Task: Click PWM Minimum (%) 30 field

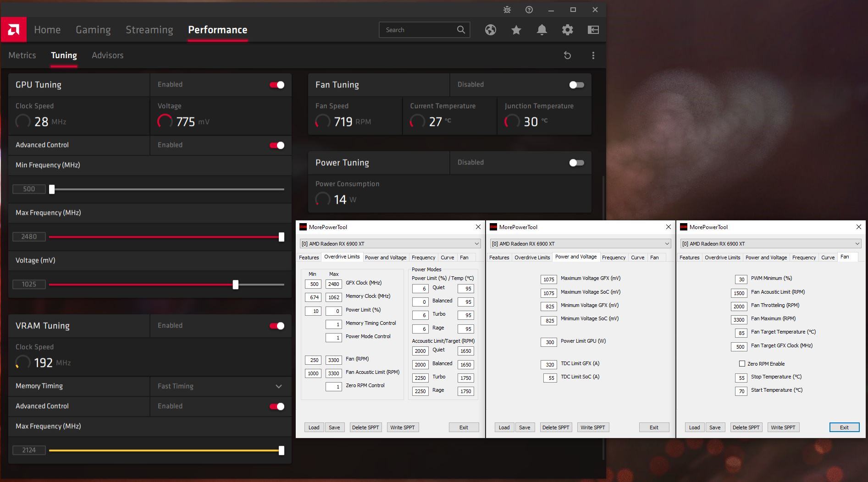Action: 741,279
